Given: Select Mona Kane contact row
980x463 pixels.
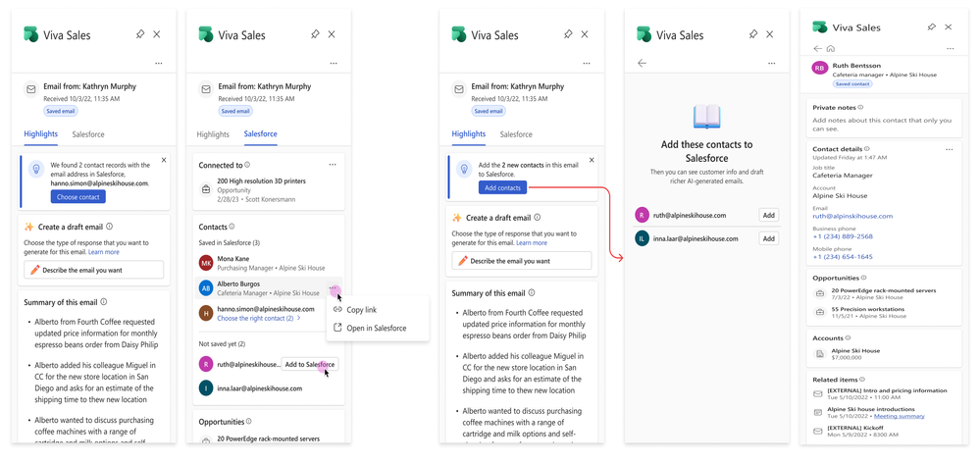Looking at the screenshot, I should [x=269, y=263].
